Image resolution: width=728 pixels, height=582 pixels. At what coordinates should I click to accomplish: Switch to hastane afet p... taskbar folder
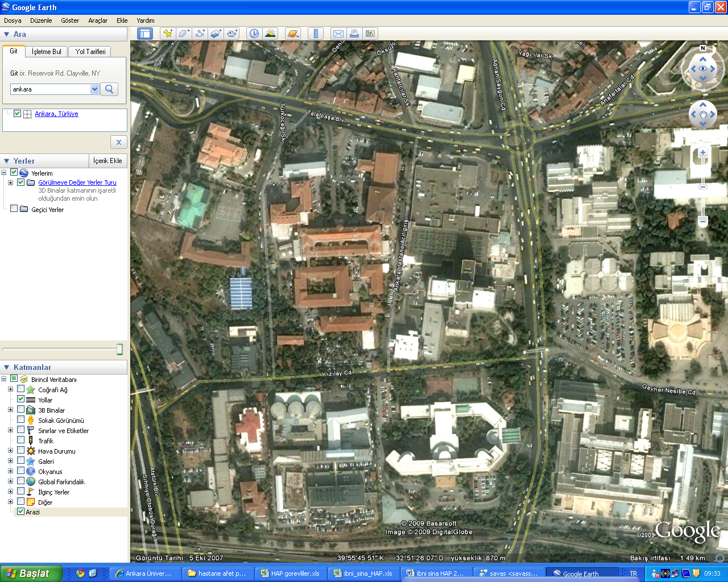218,573
